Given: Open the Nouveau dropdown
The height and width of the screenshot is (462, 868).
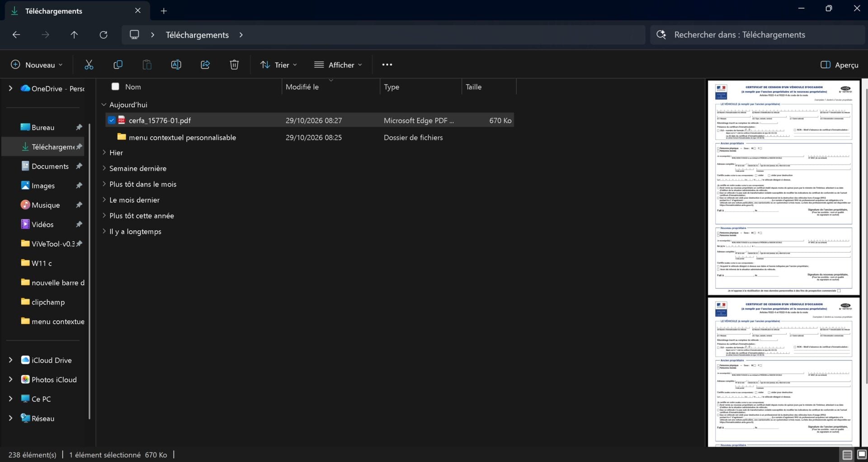Looking at the screenshot, I should click(x=37, y=65).
